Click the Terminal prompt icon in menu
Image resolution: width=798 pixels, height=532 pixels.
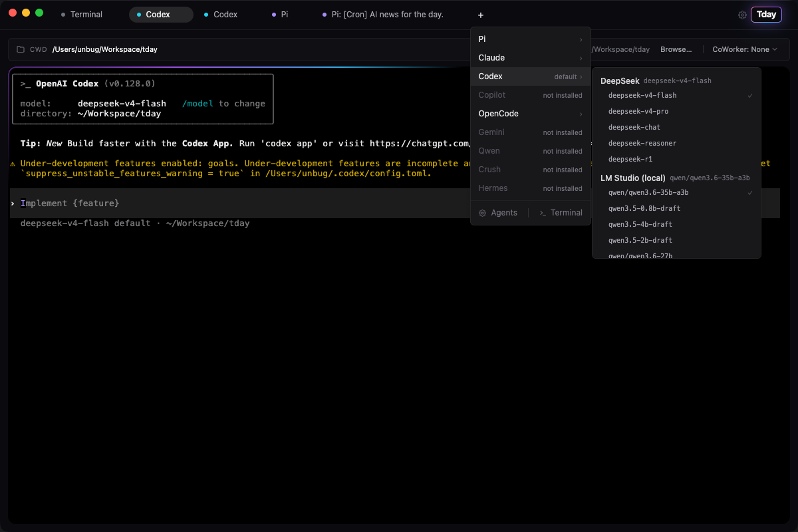(543, 213)
